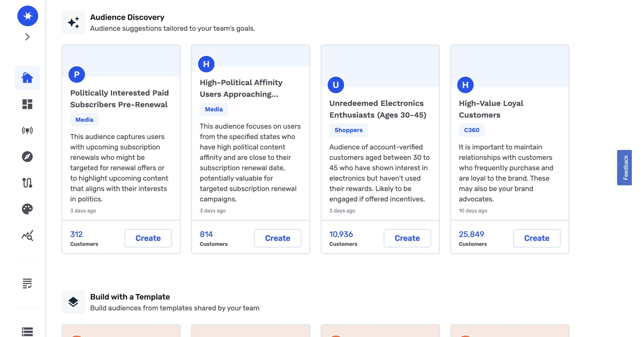
Task: Open the journeys path icon in sidebar
Action: [x=27, y=183]
